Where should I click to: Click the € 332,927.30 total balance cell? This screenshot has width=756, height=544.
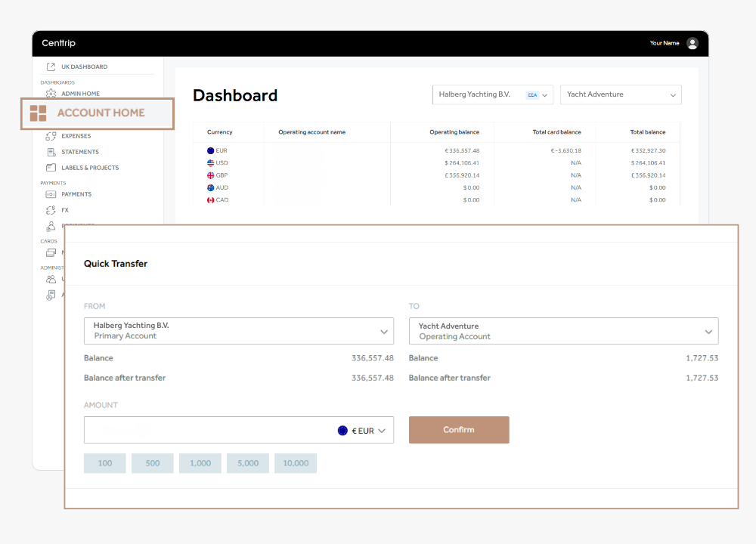pyautogui.click(x=649, y=151)
